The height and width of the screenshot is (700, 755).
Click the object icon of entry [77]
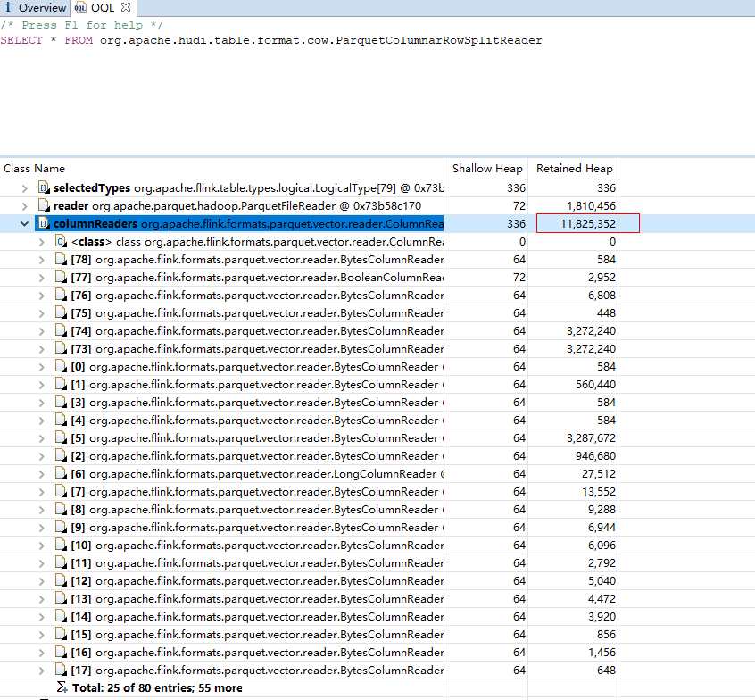pyautogui.click(x=61, y=277)
